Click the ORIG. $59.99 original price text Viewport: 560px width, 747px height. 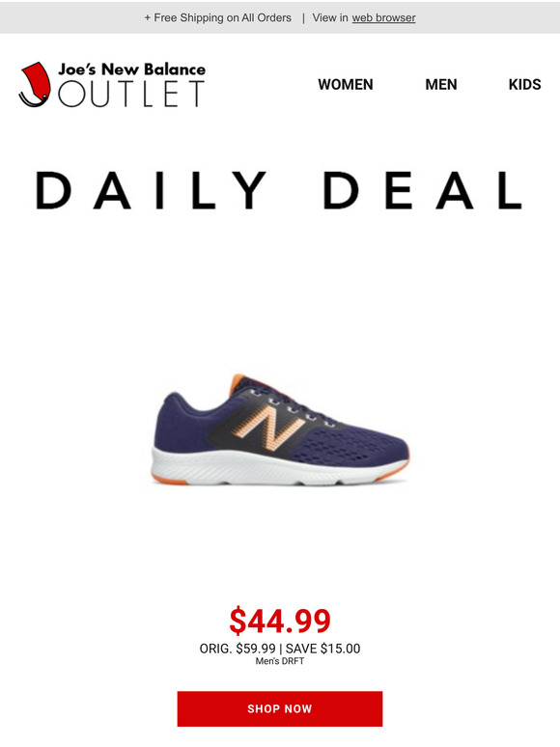point(238,649)
